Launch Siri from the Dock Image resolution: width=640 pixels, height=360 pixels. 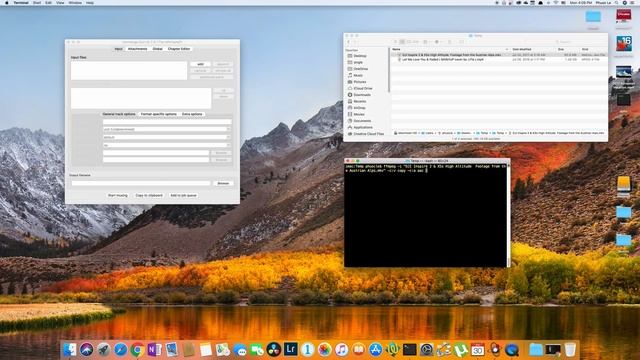pos(87,350)
